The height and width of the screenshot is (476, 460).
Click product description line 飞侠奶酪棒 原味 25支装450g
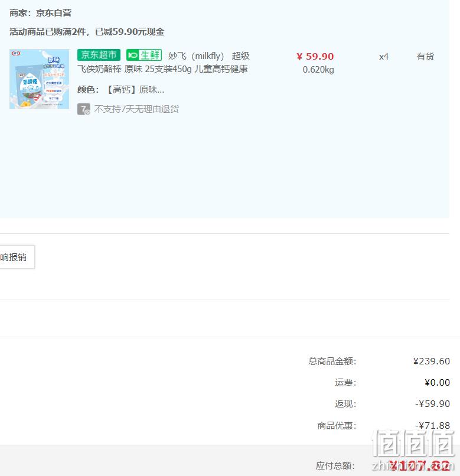tap(135, 69)
